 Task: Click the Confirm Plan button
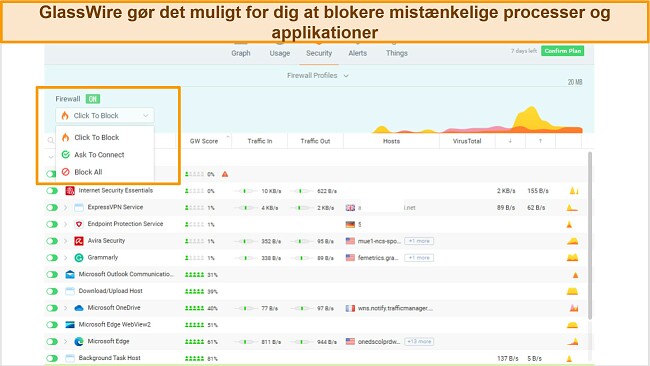click(x=563, y=51)
